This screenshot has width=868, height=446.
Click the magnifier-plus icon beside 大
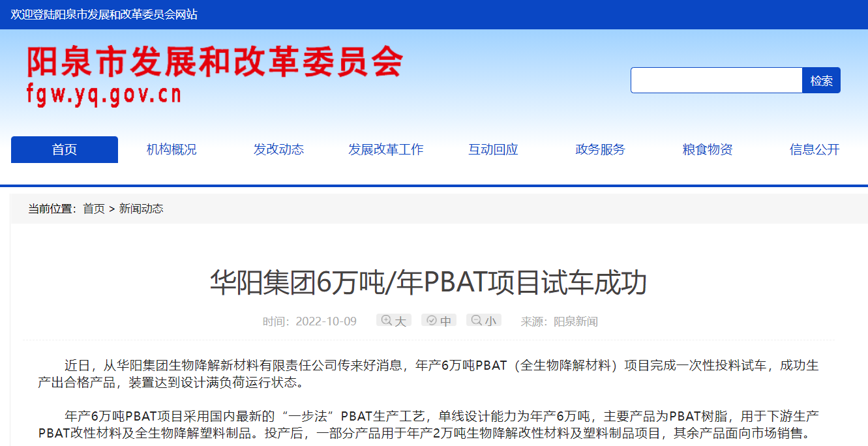click(386, 320)
